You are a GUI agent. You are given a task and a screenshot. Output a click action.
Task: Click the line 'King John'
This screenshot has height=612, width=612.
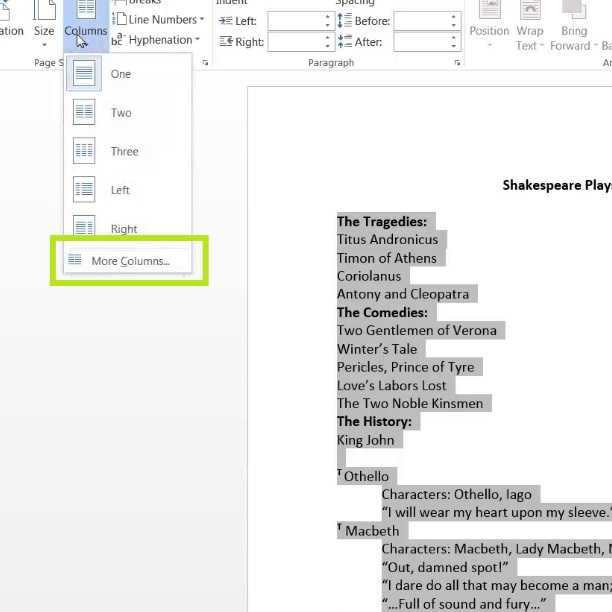[366, 440]
